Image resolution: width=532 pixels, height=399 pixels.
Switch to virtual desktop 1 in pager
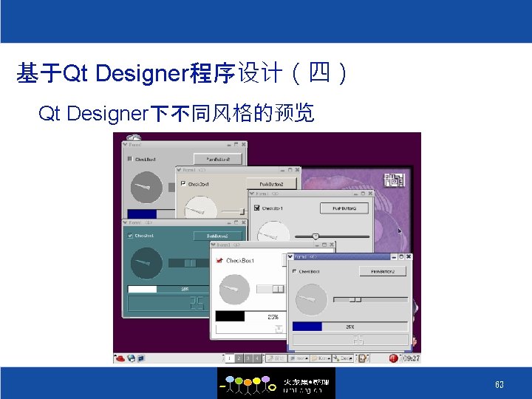click(x=229, y=358)
